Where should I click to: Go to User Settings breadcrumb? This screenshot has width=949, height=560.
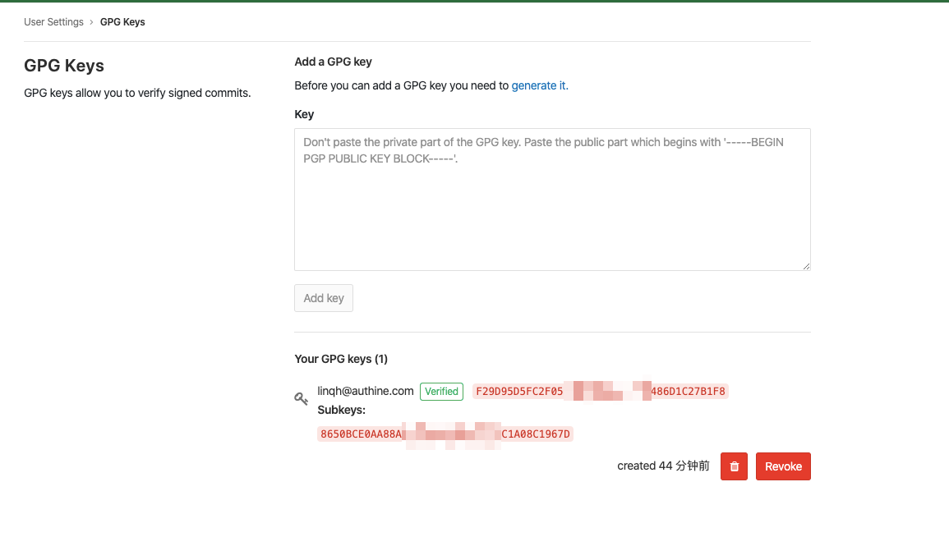[53, 22]
